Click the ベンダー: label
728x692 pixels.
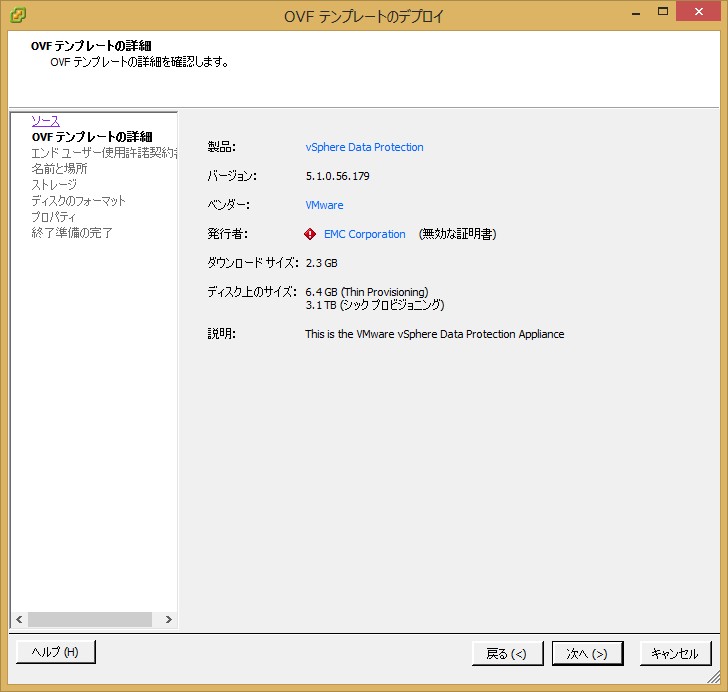click(x=228, y=205)
